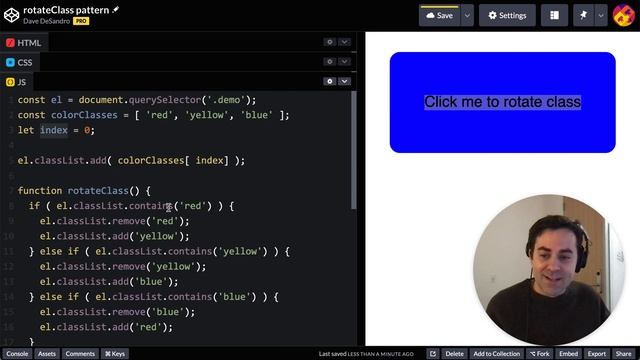The image size is (640, 360).
Task: Click the CodePen logo icon
Action: click(11, 15)
